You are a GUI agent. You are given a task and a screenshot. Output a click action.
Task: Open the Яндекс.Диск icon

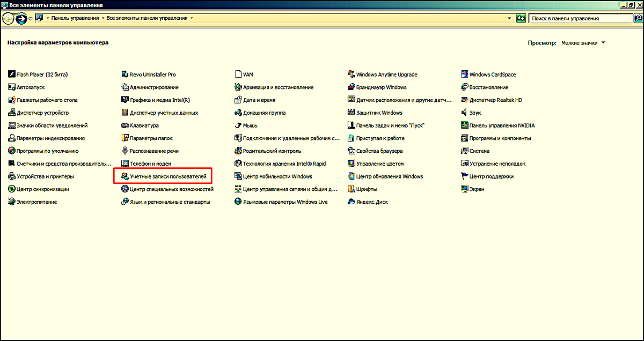click(352, 202)
